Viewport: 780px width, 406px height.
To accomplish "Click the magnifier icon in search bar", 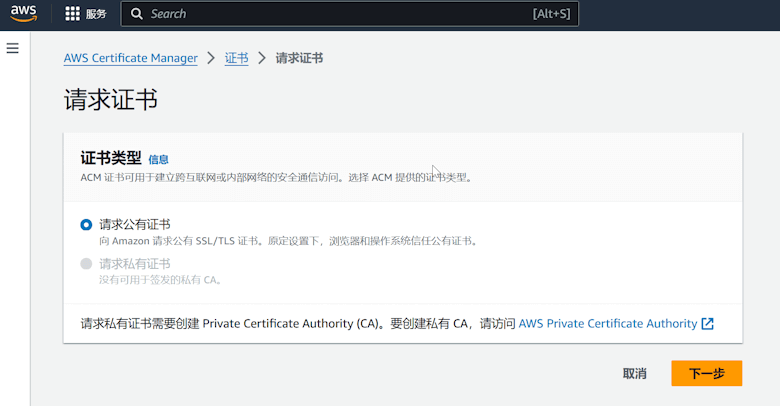I will point(136,14).
